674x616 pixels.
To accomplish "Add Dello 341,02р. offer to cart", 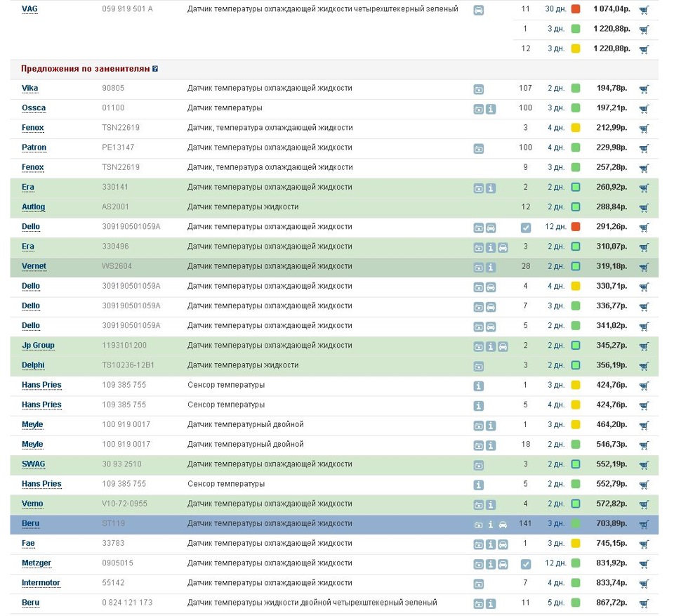I will tap(644, 327).
